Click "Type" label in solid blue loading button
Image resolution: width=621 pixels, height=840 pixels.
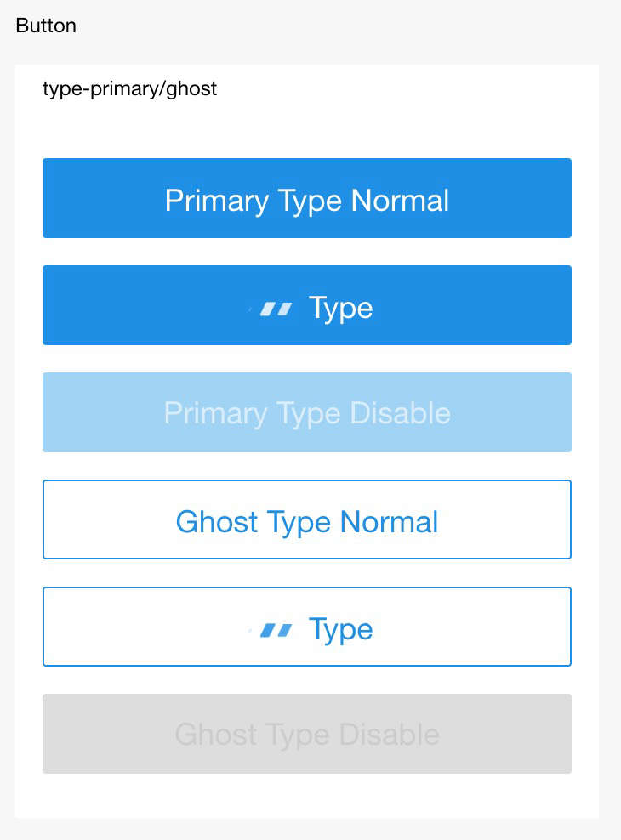pyautogui.click(x=340, y=308)
